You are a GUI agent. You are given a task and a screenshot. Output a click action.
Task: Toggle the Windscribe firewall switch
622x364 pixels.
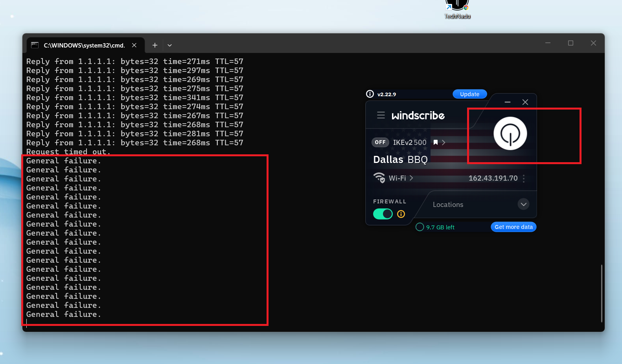coord(383,214)
